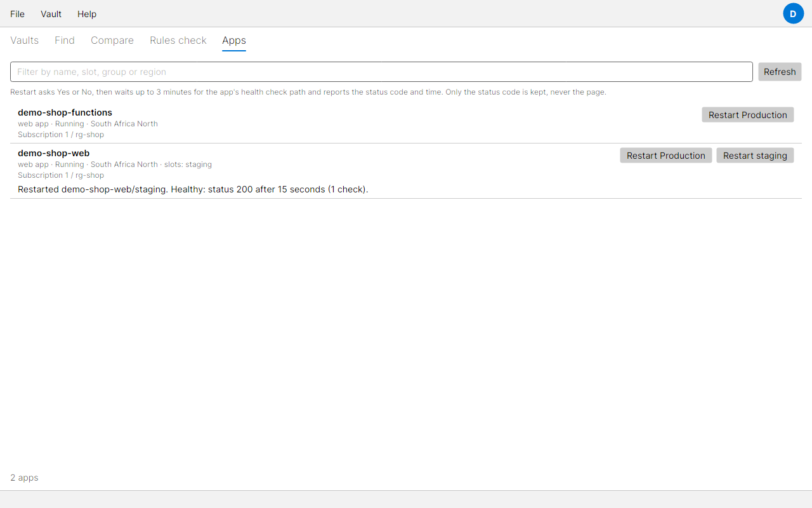Open the Help menu
The width and height of the screenshot is (812, 508).
coord(87,14)
